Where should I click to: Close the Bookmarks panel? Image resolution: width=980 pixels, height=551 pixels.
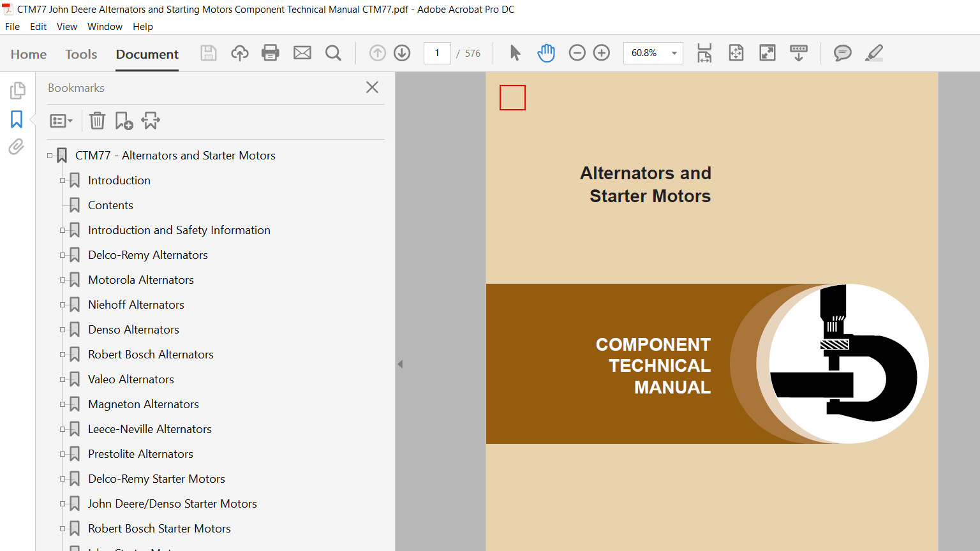click(373, 87)
